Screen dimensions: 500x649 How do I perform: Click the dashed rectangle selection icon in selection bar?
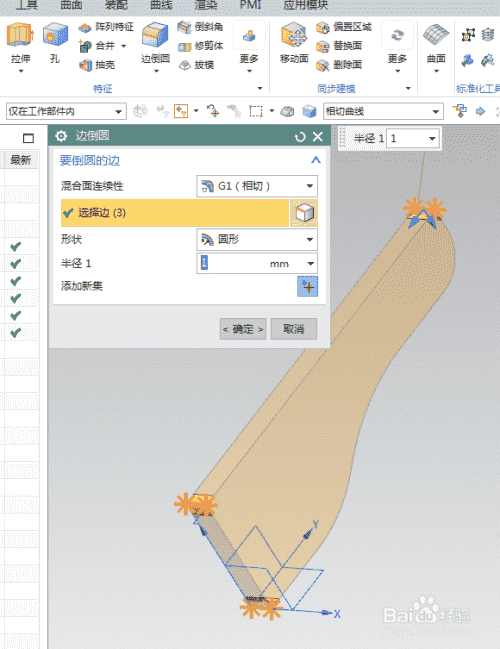pos(255,111)
